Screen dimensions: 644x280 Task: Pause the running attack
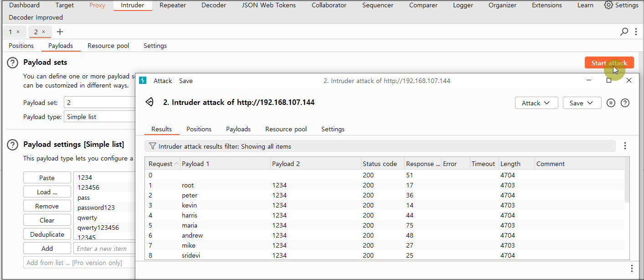[611, 103]
